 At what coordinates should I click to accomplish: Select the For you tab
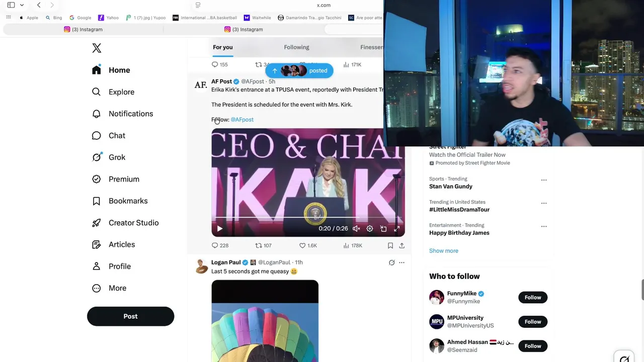click(x=222, y=47)
